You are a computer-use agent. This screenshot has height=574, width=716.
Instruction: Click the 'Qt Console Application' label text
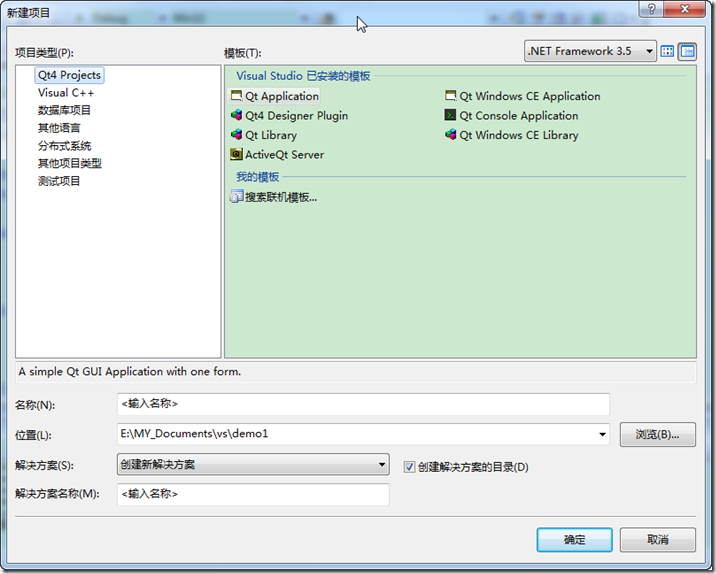(x=519, y=116)
